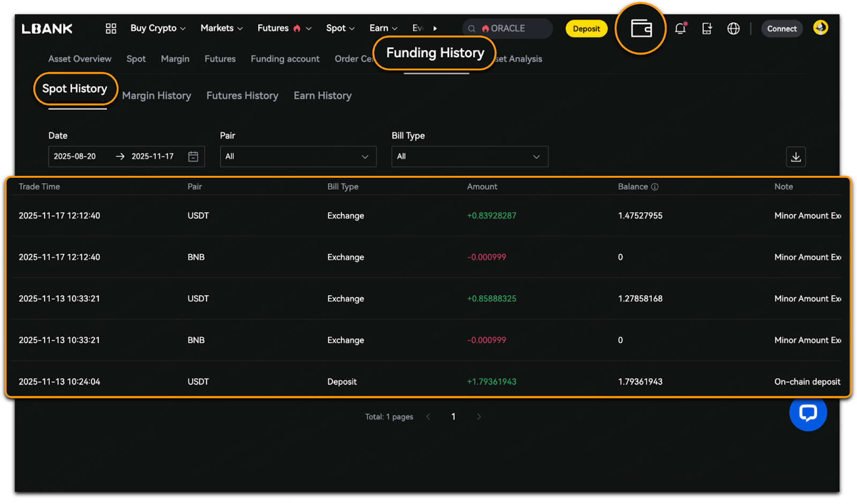This screenshot has width=857, height=504.
Task: Open the Buy Crypto menu
Action: (x=157, y=28)
